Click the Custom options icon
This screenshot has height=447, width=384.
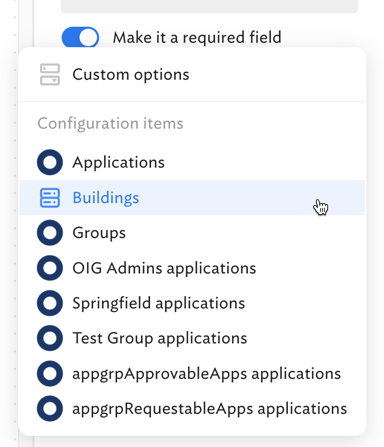(50, 74)
